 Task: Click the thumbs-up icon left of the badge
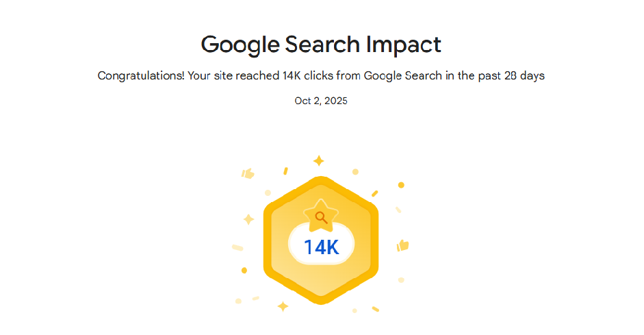[x=248, y=173]
